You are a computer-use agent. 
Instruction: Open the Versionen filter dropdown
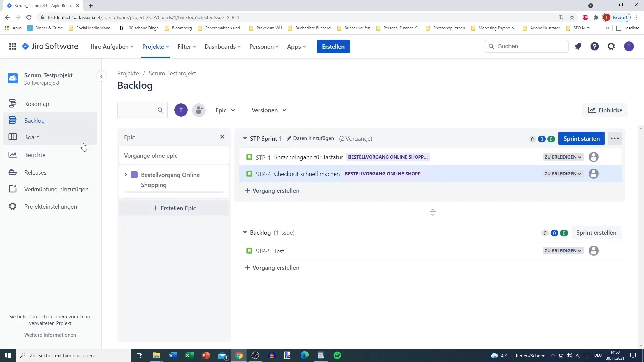click(x=268, y=110)
